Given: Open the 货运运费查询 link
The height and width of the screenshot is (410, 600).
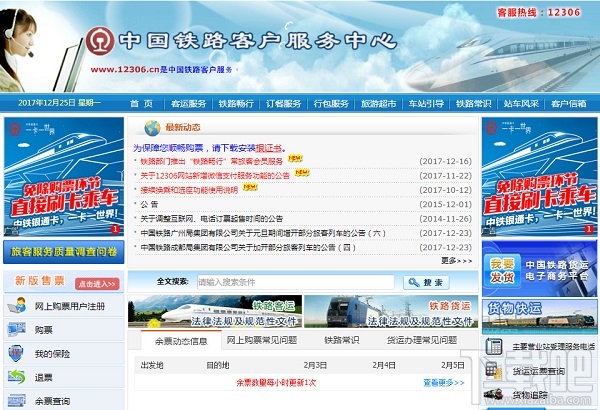Looking at the screenshot, I should click(539, 371).
